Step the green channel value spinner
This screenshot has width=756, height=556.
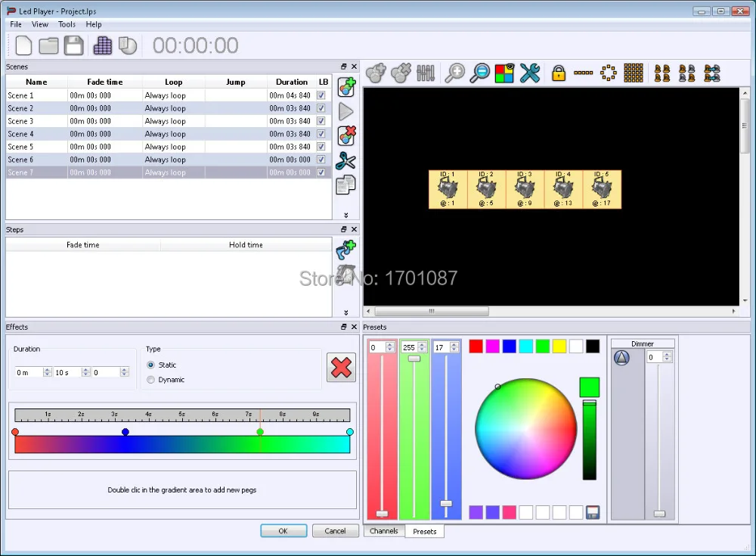[x=423, y=347]
